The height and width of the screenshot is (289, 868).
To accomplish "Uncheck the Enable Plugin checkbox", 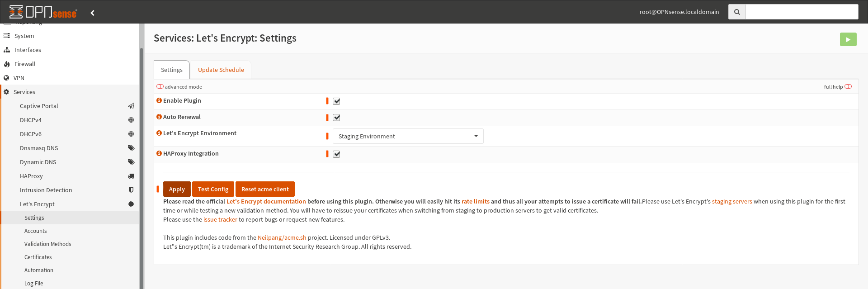I will click(x=336, y=101).
